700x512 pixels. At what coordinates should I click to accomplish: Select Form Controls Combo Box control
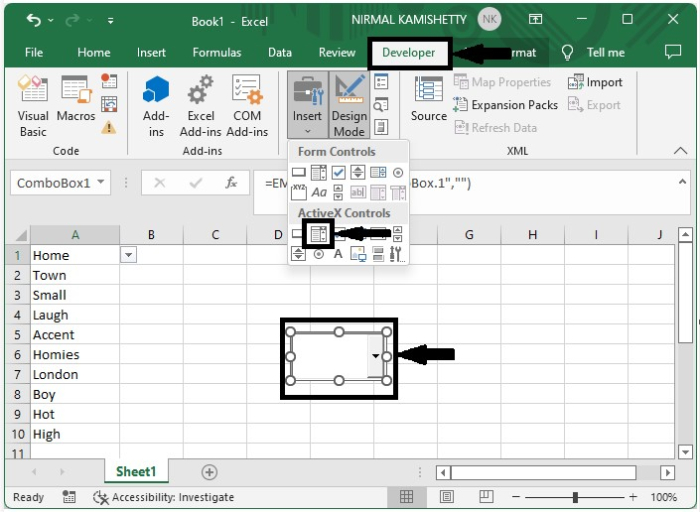click(x=318, y=172)
